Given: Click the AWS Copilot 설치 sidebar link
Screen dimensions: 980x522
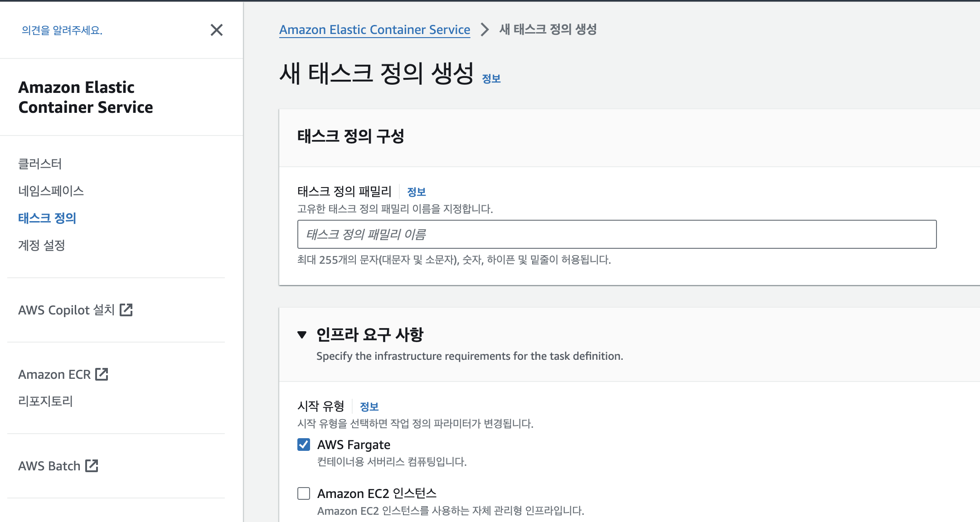Looking at the screenshot, I should coord(66,310).
